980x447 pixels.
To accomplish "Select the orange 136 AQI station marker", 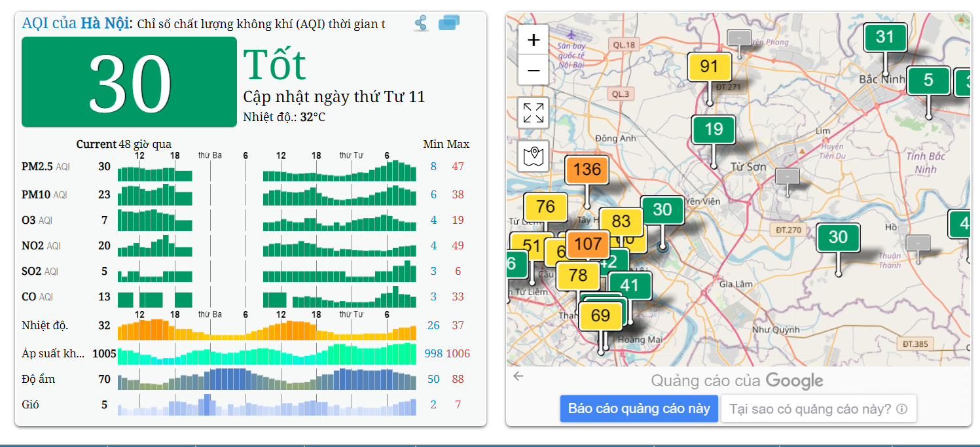I will [587, 170].
